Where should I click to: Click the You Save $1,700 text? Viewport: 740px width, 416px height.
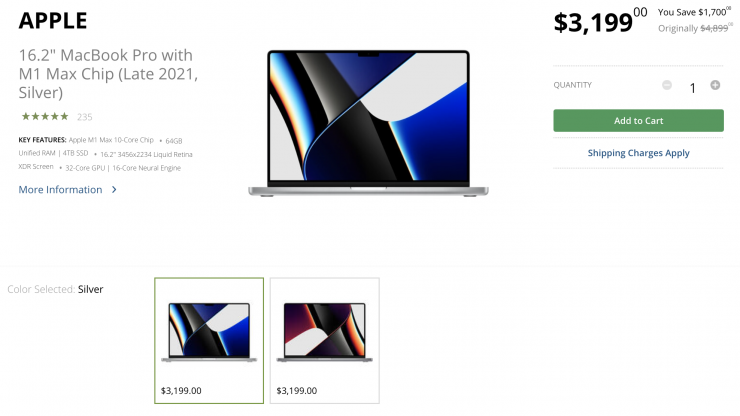(x=694, y=12)
